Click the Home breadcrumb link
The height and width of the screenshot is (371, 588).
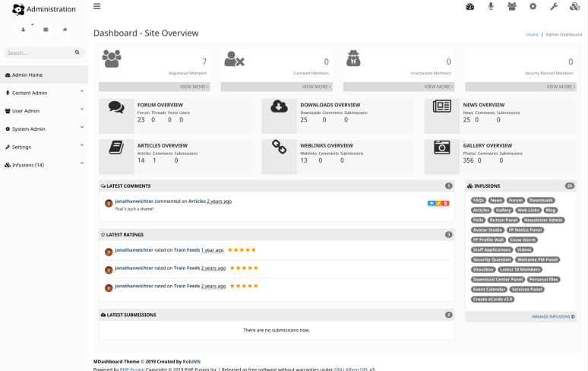pos(532,35)
